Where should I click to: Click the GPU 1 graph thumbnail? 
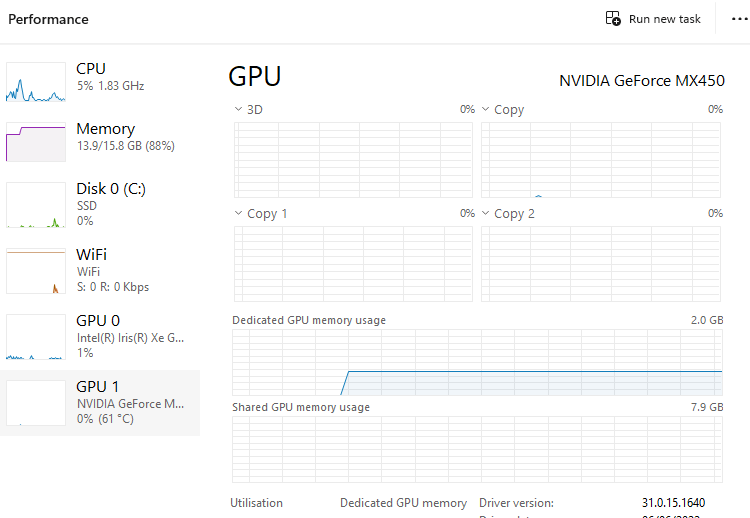click(x=36, y=403)
